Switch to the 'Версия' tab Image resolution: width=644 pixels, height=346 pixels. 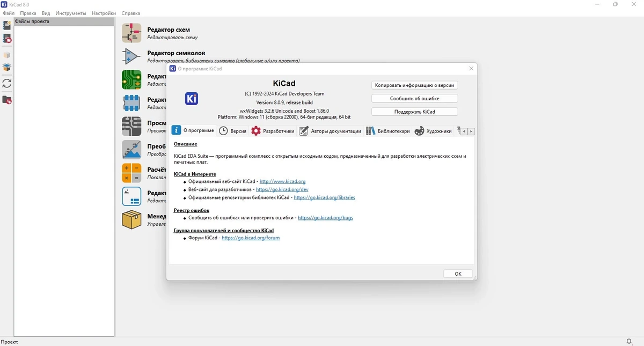tap(233, 131)
